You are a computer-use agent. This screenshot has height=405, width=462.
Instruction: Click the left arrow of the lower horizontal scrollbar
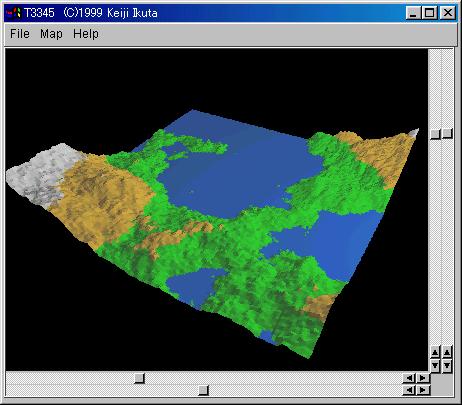409,390
